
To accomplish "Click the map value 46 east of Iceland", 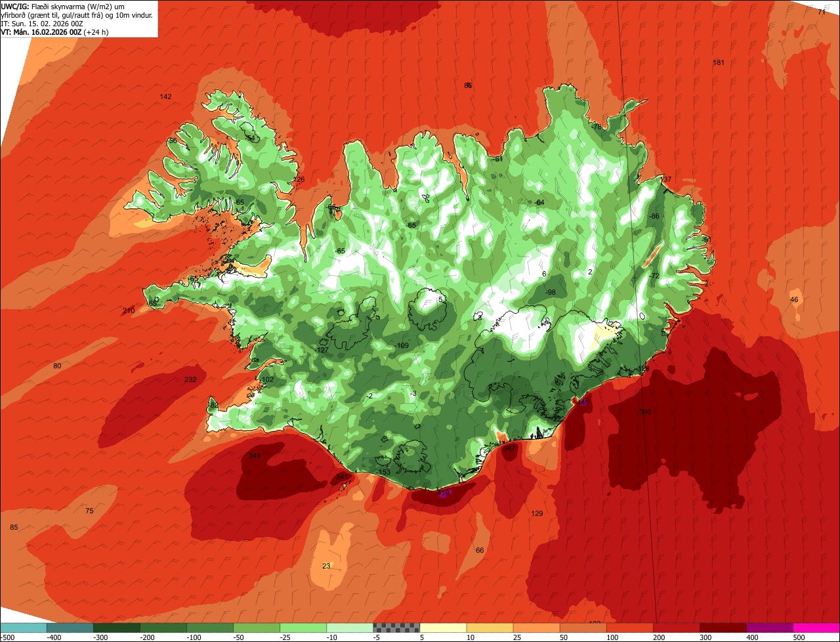I will 794,299.
